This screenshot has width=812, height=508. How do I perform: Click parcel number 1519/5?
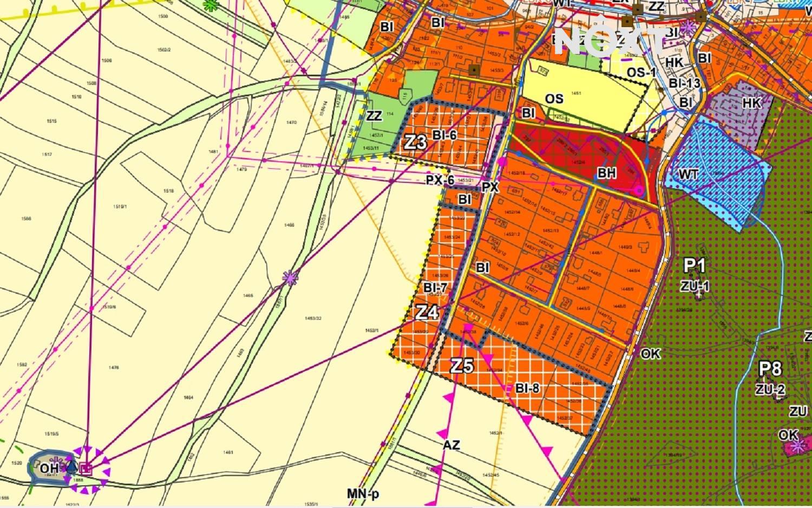pos(52,434)
